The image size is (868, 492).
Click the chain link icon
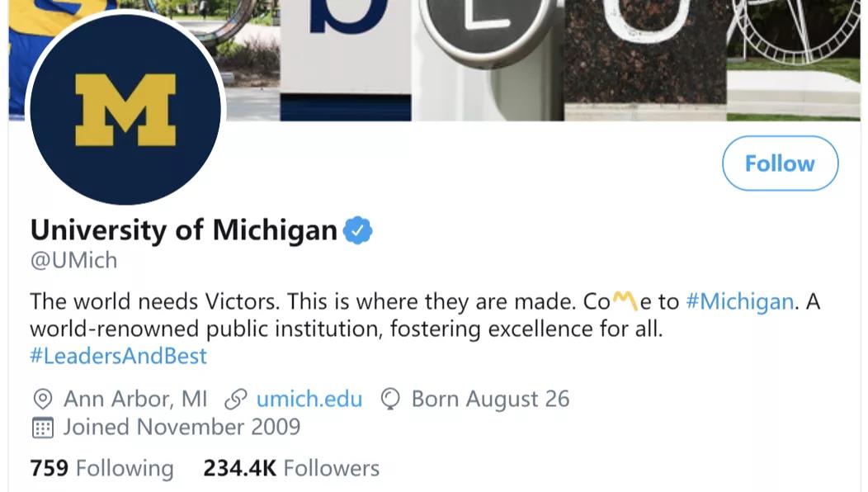(236, 400)
